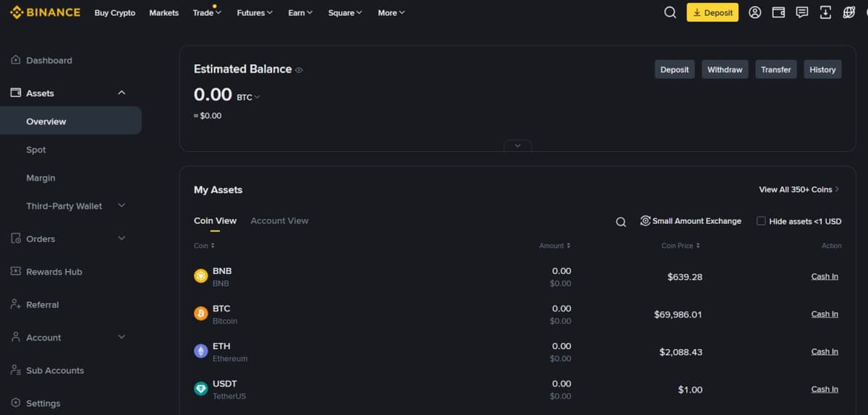This screenshot has height=415, width=868.
Task: Open the Trade dropdown menu
Action: 207,12
